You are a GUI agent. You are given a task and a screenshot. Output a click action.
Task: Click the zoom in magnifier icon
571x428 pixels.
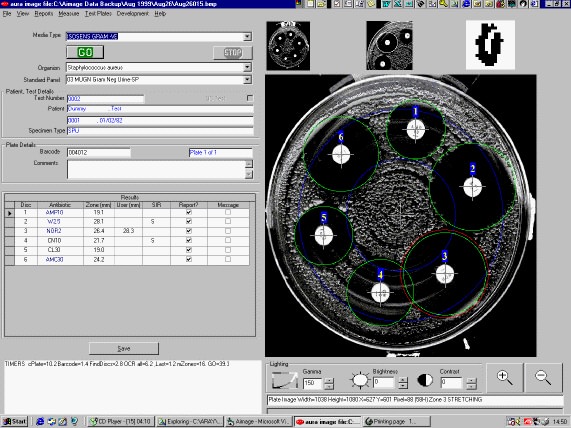505,378
